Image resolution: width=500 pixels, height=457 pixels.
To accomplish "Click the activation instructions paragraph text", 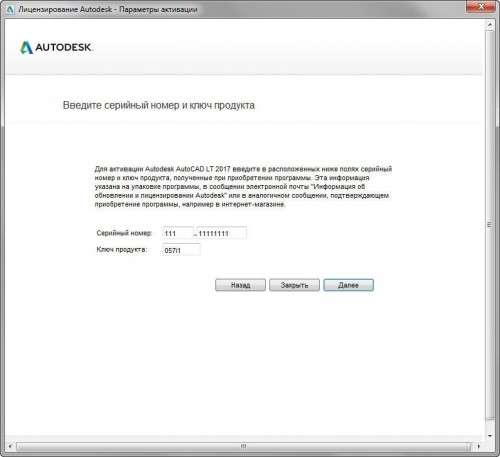I will tap(243, 187).
